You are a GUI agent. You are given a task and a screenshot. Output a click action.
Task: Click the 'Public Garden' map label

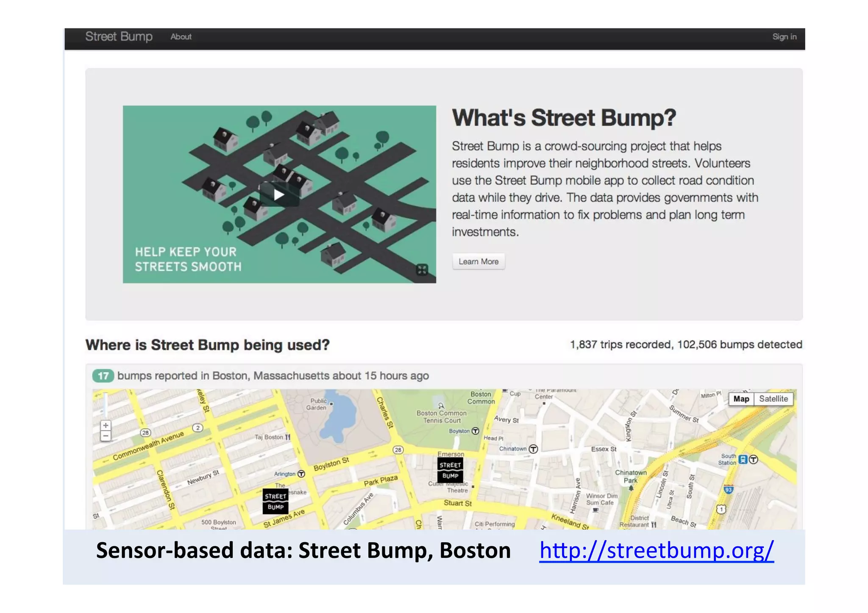coord(317,404)
